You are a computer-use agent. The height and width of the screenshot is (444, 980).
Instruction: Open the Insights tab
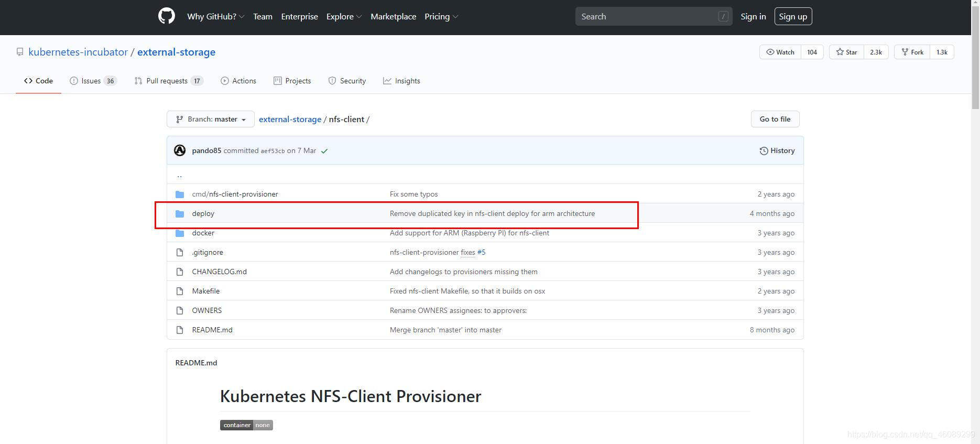pyautogui.click(x=401, y=81)
